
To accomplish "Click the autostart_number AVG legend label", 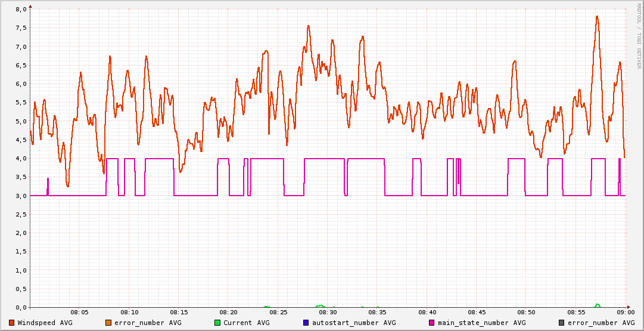I will pyautogui.click(x=354, y=323).
